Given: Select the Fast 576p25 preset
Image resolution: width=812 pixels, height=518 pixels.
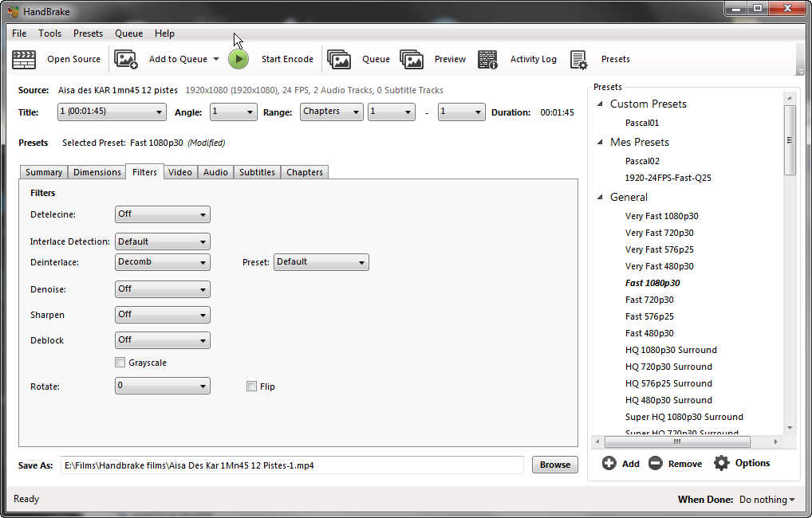Looking at the screenshot, I should click(x=649, y=316).
